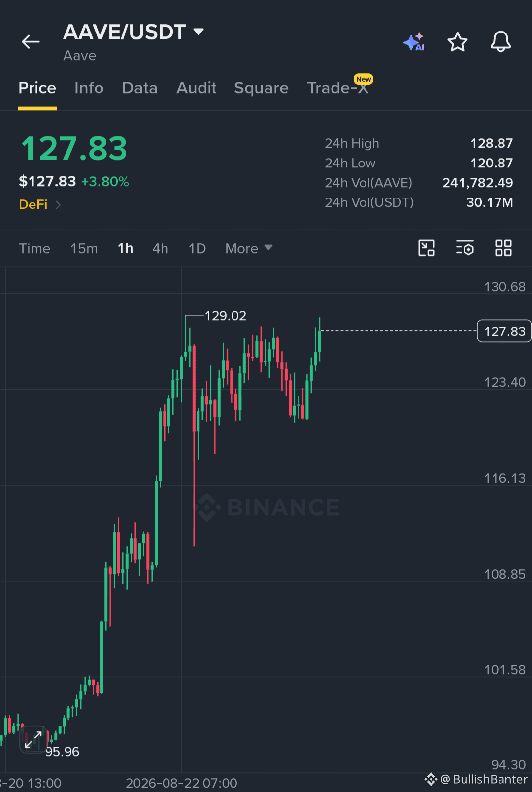This screenshot has width=532, height=792.
Task: Select the 15m chart interval
Action: point(84,249)
